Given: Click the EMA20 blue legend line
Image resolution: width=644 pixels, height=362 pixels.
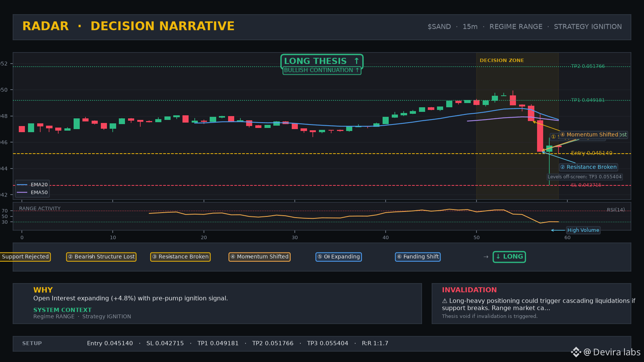Looking at the screenshot, I should pyautogui.click(x=22, y=185).
